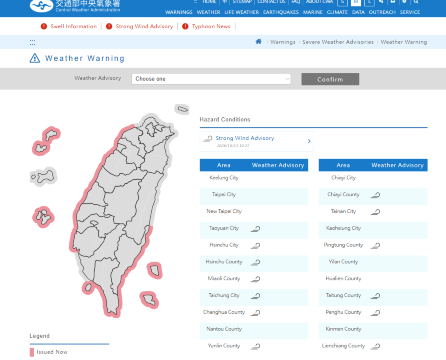Go to Warnings in the breadcrumb
This screenshot has height=360, width=446.
tap(283, 42)
